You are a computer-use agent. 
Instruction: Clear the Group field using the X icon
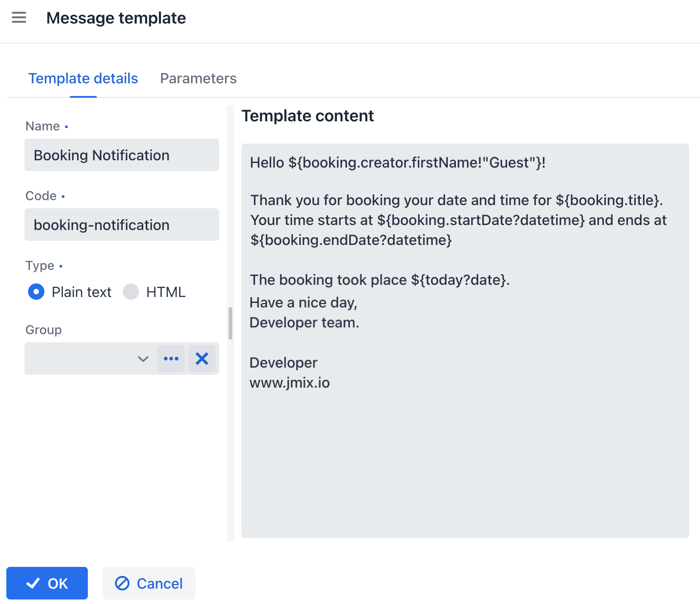202,358
